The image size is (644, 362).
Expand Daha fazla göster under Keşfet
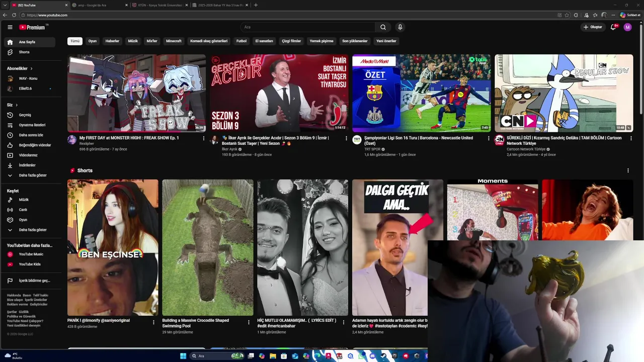click(x=30, y=230)
